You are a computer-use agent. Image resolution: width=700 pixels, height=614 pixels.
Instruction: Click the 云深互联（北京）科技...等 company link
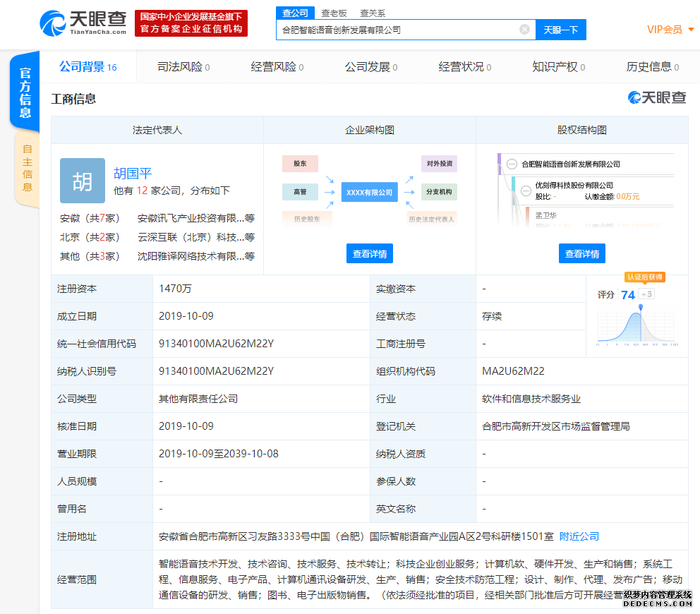pyautogui.click(x=196, y=237)
